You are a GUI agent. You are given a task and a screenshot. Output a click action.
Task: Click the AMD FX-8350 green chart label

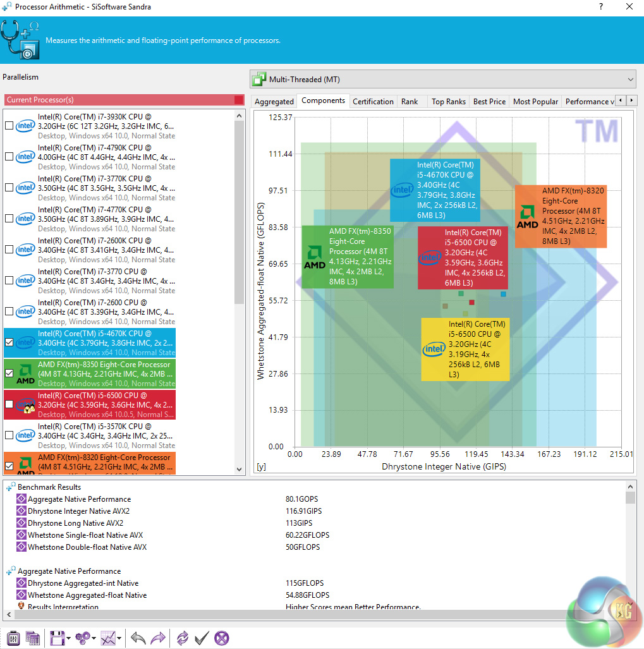point(348,257)
